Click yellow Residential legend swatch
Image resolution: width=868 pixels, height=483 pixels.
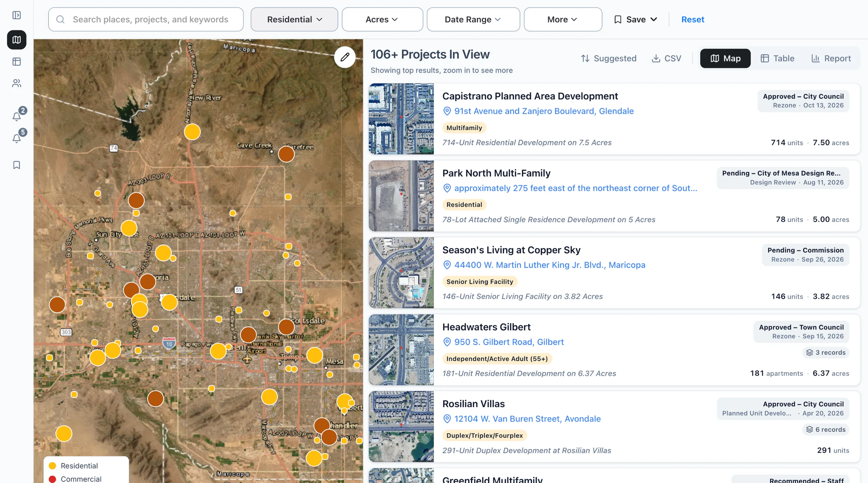coord(52,466)
